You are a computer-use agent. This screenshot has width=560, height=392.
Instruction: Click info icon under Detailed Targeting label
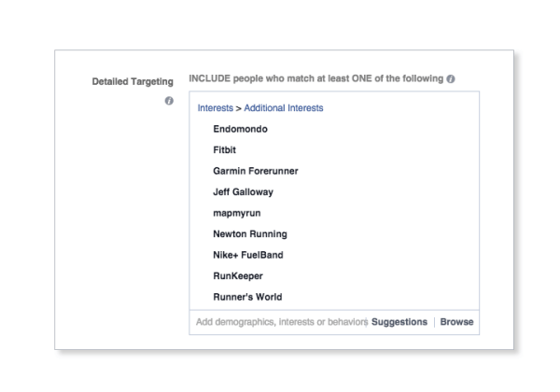(169, 101)
